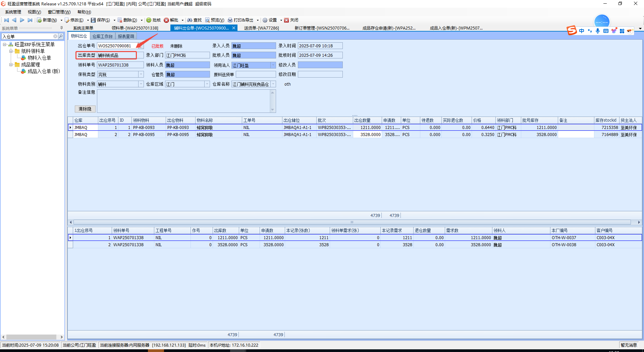Screen dimensions: 644x352
Task: Click the 删除(D) delete button
Action: point(127,20)
